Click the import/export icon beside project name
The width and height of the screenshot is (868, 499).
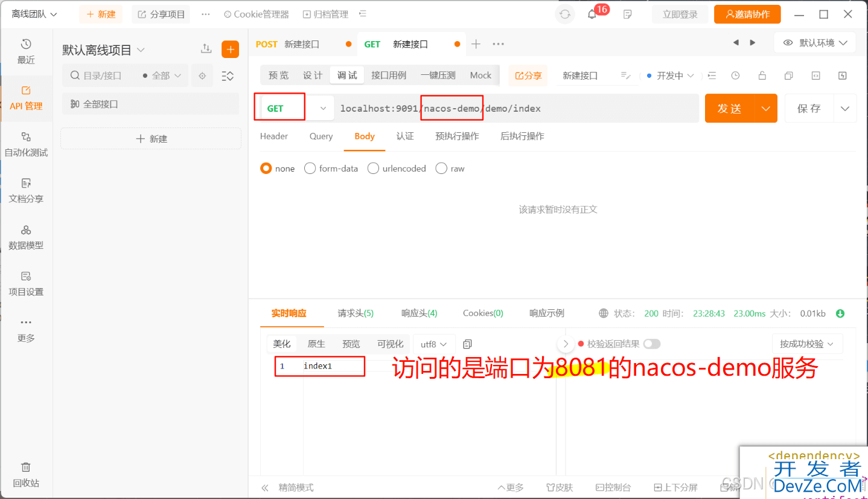coord(206,49)
